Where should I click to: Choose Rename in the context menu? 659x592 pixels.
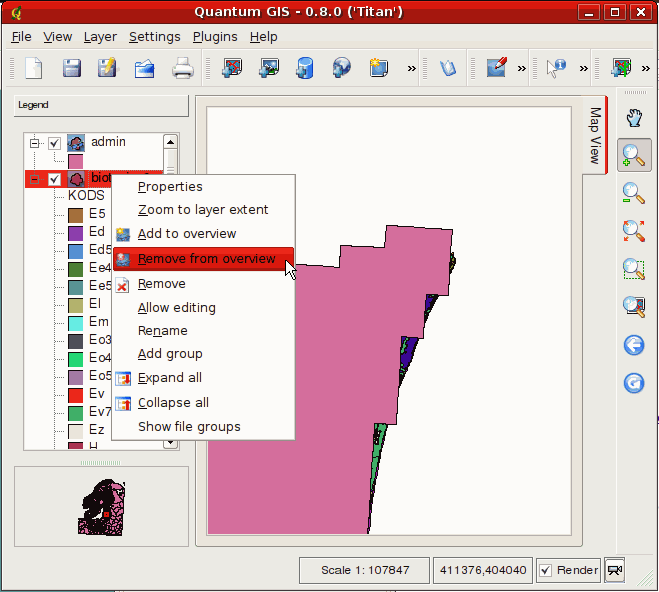coord(203,331)
